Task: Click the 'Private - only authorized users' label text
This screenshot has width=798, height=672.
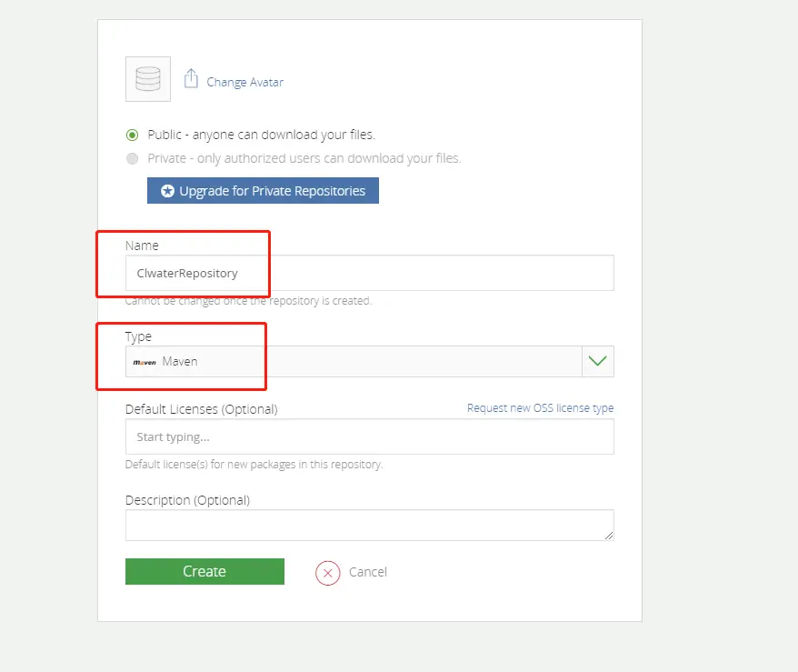Action: coord(304,158)
